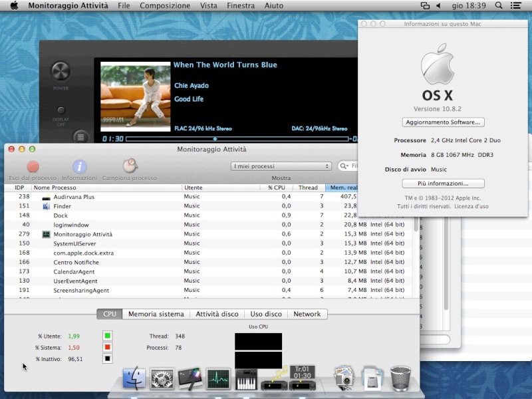Open the Composizione menu
The image size is (532, 399).
coord(165,6)
